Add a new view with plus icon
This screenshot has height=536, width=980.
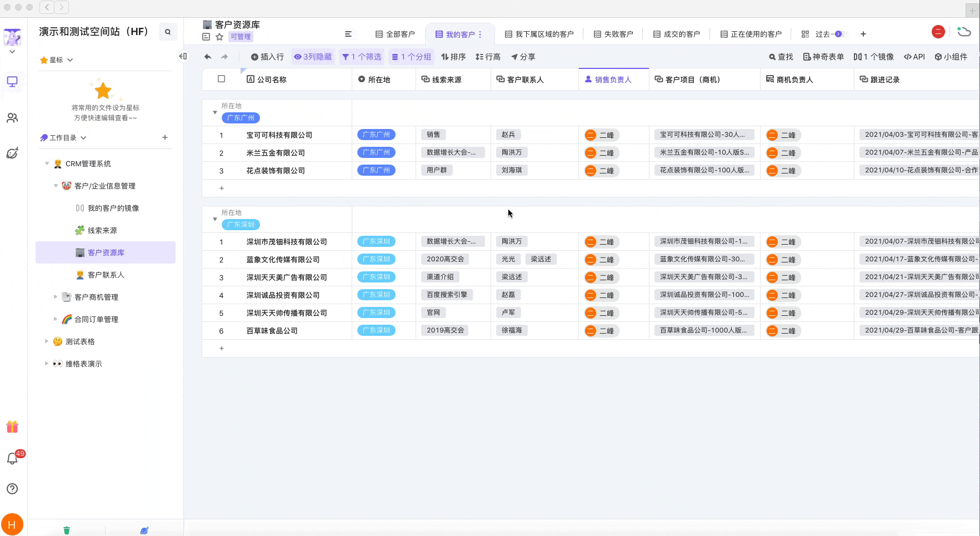(863, 34)
